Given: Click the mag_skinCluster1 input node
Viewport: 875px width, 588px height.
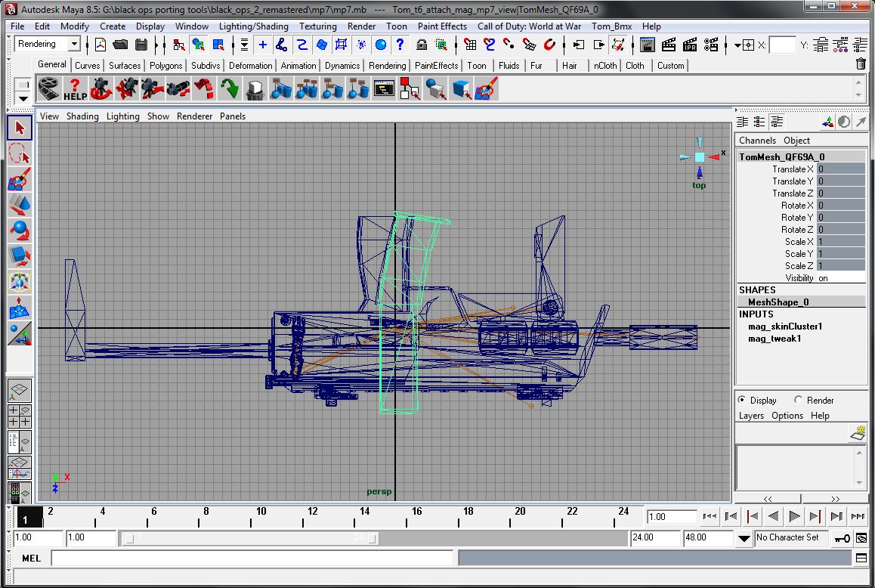Looking at the screenshot, I should coord(784,326).
